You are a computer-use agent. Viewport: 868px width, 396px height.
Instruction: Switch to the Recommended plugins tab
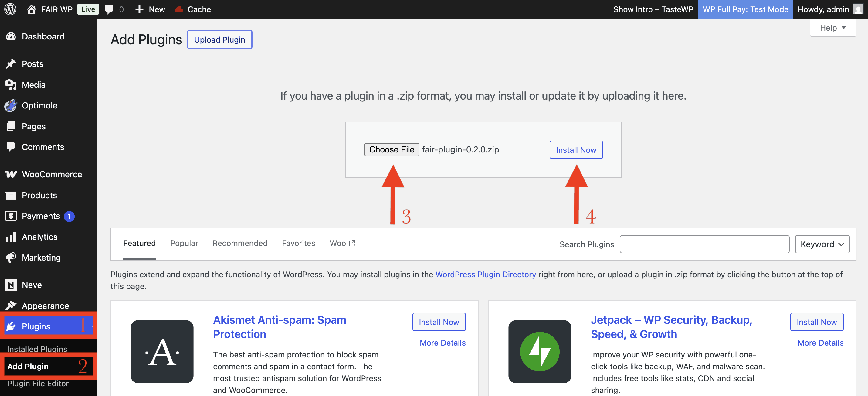coord(240,243)
